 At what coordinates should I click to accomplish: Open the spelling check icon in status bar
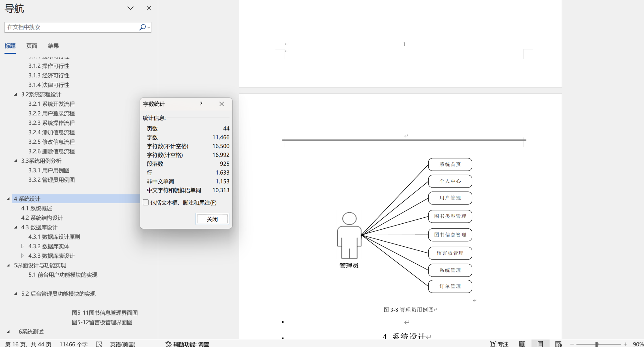pyautogui.click(x=99, y=344)
